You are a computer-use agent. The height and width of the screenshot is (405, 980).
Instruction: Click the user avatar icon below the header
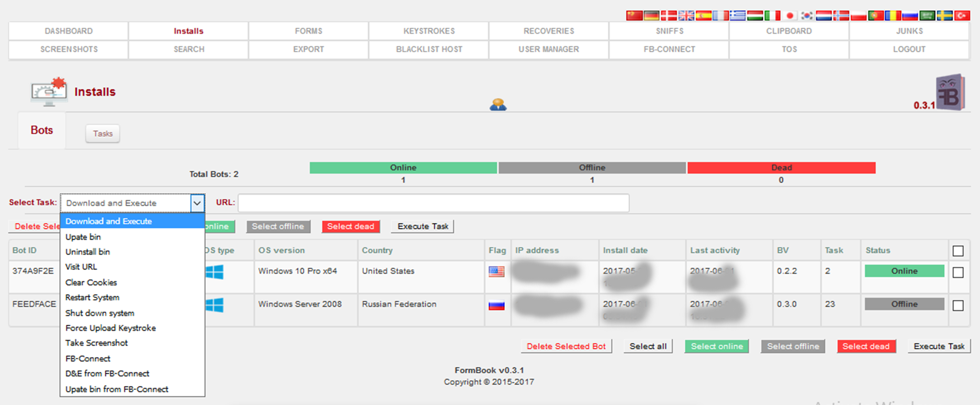click(x=498, y=104)
